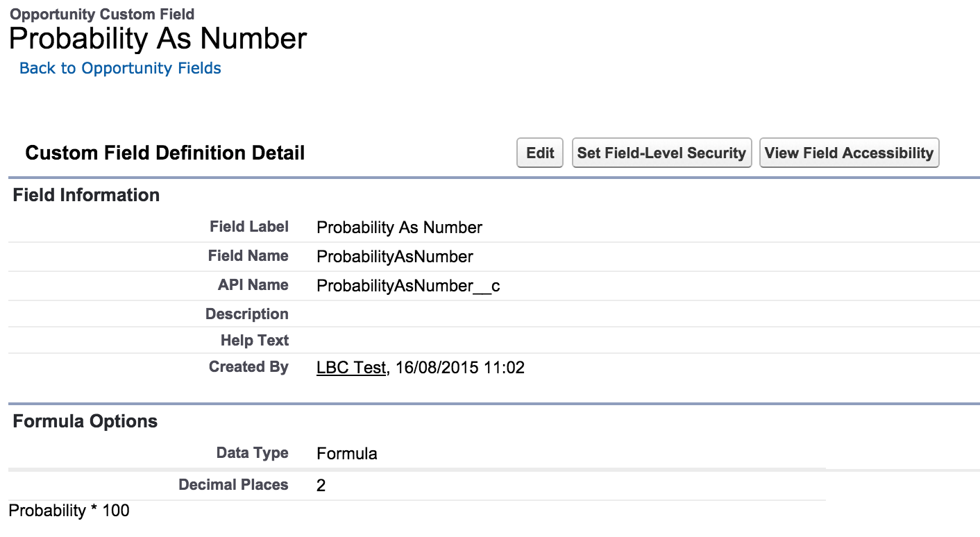
Task: Click the Formula data type value
Action: point(346,454)
